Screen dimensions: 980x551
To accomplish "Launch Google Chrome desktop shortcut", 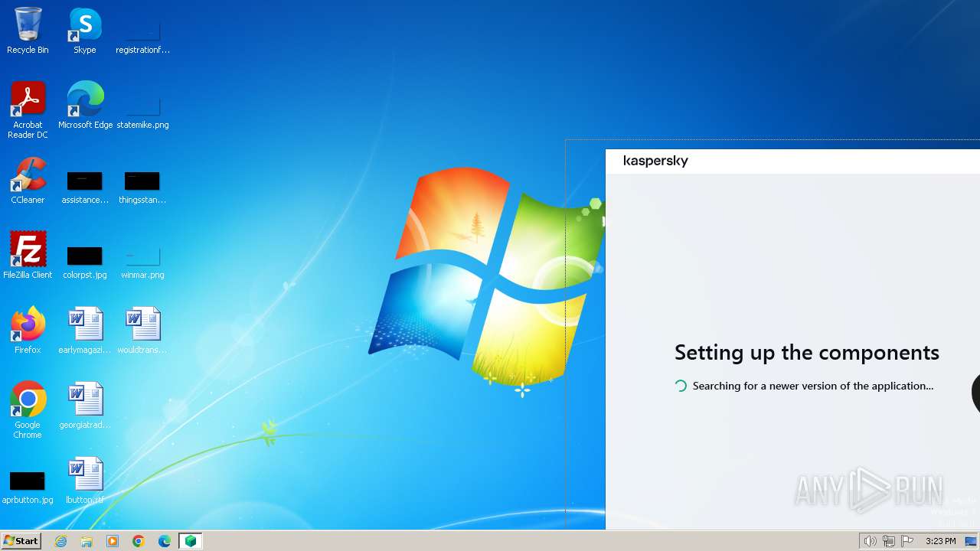I will (x=28, y=410).
